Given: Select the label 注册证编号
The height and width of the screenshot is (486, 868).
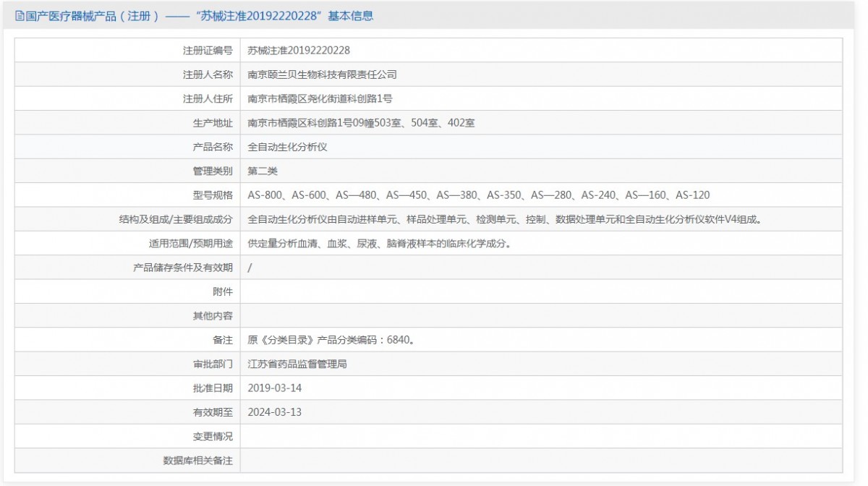Looking at the screenshot, I should (x=208, y=51).
